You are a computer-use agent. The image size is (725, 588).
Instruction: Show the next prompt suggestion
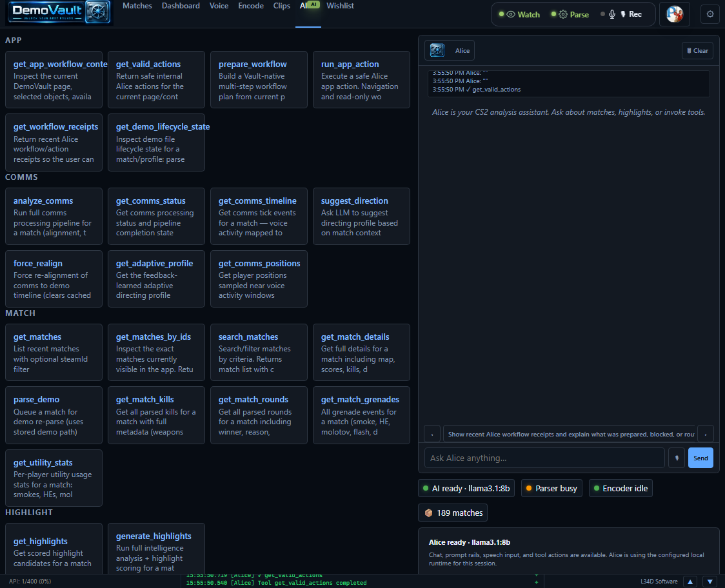coord(706,434)
